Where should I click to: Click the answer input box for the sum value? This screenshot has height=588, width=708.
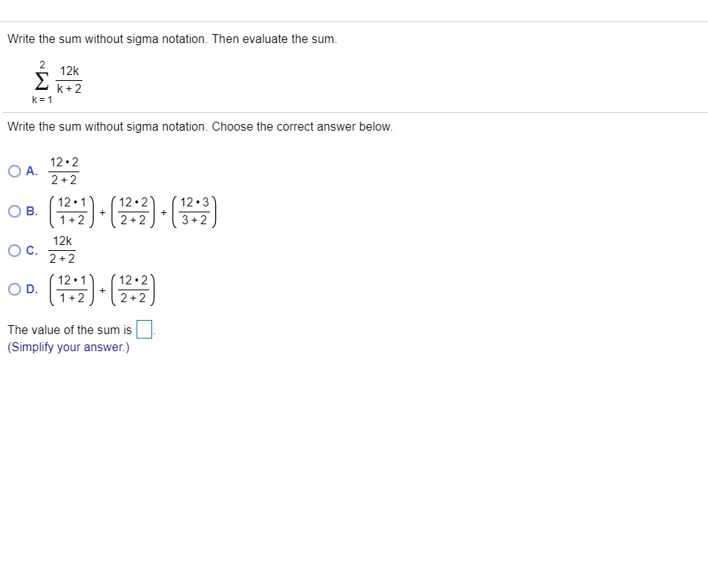(144, 329)
